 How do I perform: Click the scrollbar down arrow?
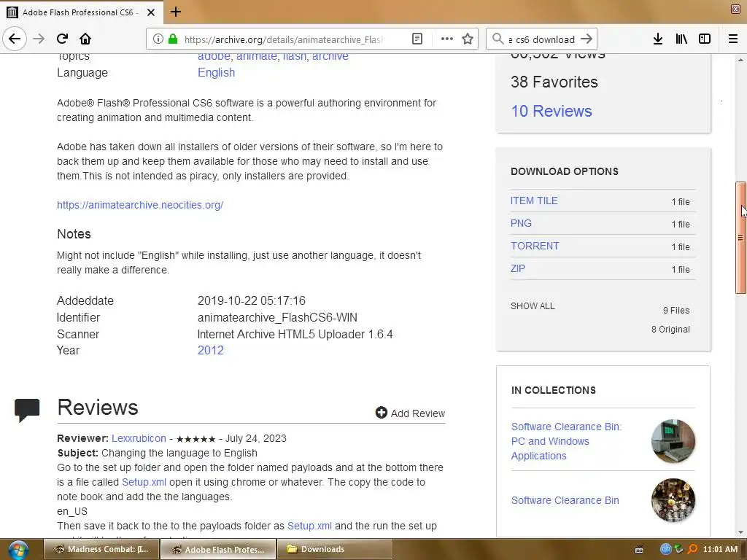(x=740, y=533)
